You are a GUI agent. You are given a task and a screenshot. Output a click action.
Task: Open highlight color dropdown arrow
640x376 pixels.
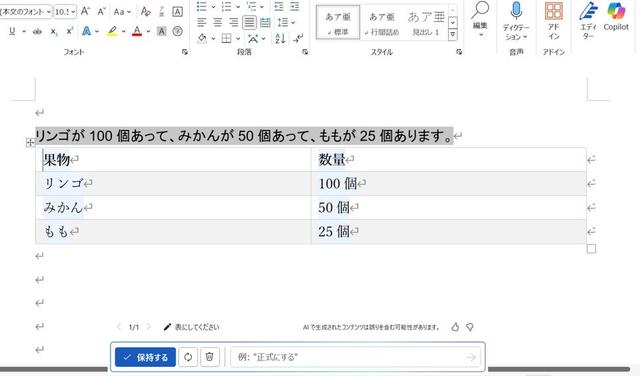(x=123, y=31)
